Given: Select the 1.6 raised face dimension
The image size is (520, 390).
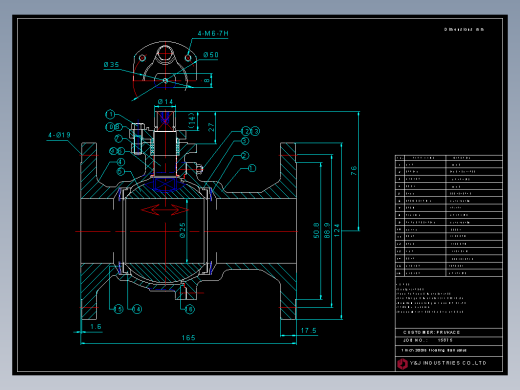Looking at the screenshot, I should click(x=96, y=327).
